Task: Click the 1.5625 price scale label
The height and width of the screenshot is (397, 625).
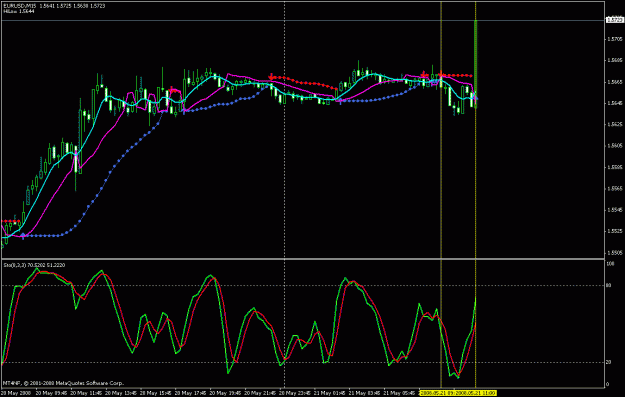Action: (x=614, y=124)
